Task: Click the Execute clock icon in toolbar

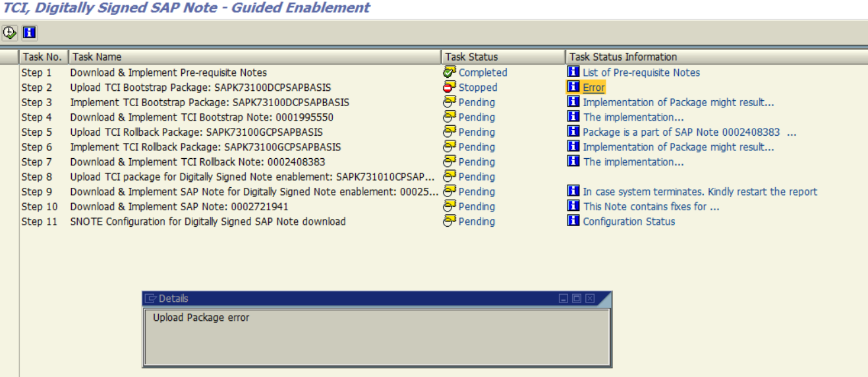Action: tap(10, 32)
